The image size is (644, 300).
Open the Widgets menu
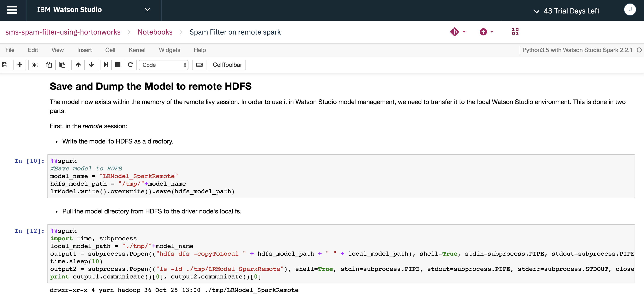169,50
